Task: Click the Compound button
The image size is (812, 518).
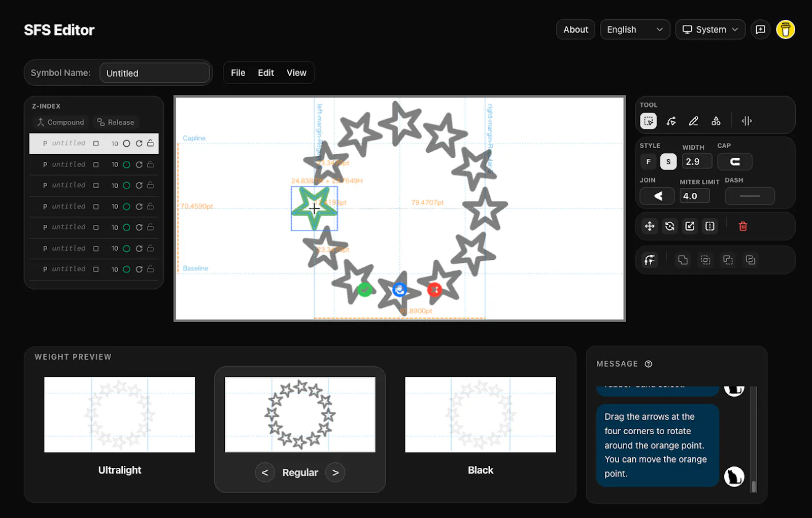Action: (61, 122)
